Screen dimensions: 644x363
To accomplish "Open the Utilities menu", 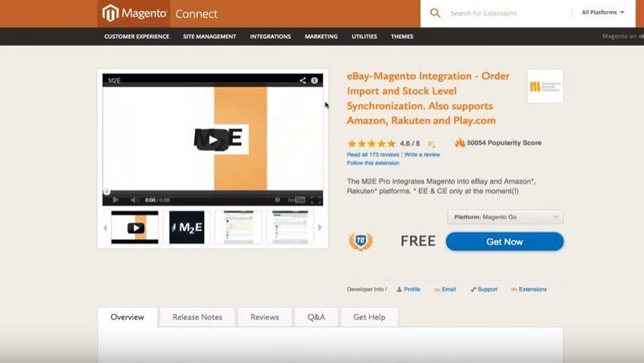I will coord(364,36).
